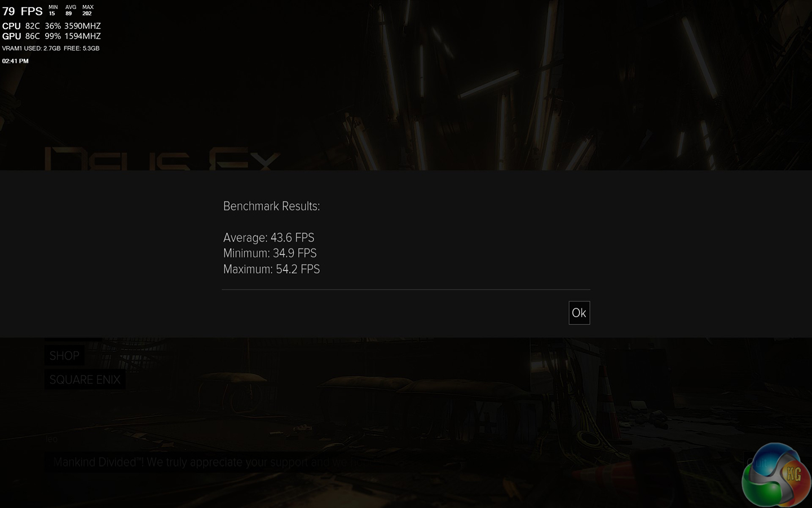Click the Minimum 34.9 FPS result line
Screen dimensions: 812x508
pyautogui.click(x=270, y=253)
